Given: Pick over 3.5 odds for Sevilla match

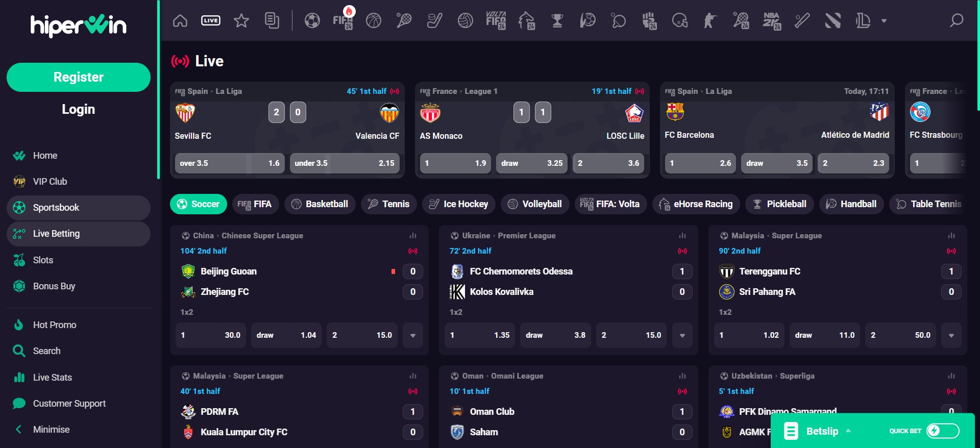Looking at the screenshot, I should point(230,163).
